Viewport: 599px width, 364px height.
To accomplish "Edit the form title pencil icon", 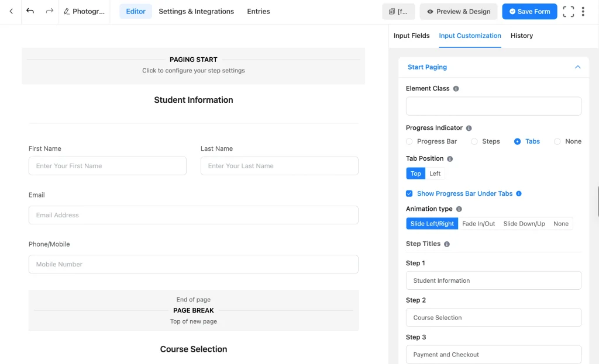I will point(67,12).
